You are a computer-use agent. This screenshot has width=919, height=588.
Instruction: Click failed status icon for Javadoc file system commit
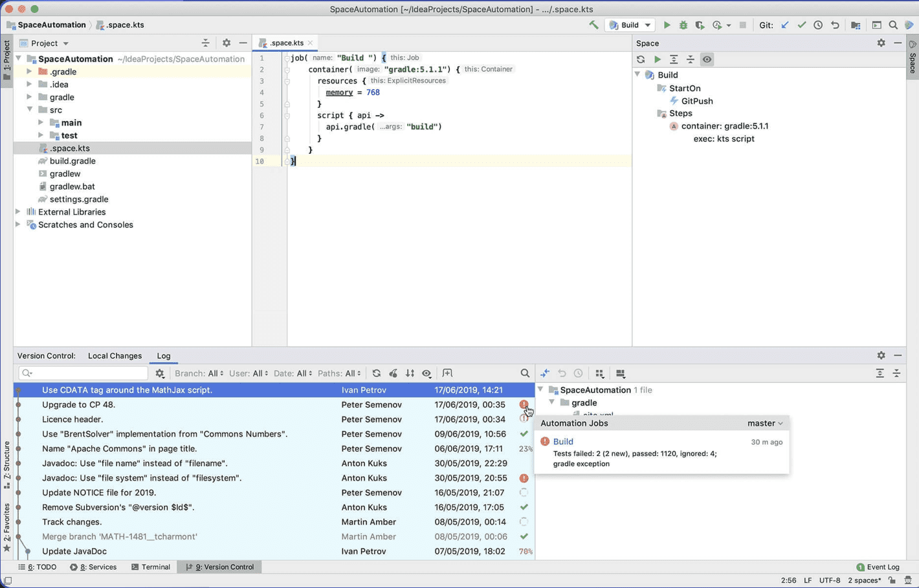(524, 478)
